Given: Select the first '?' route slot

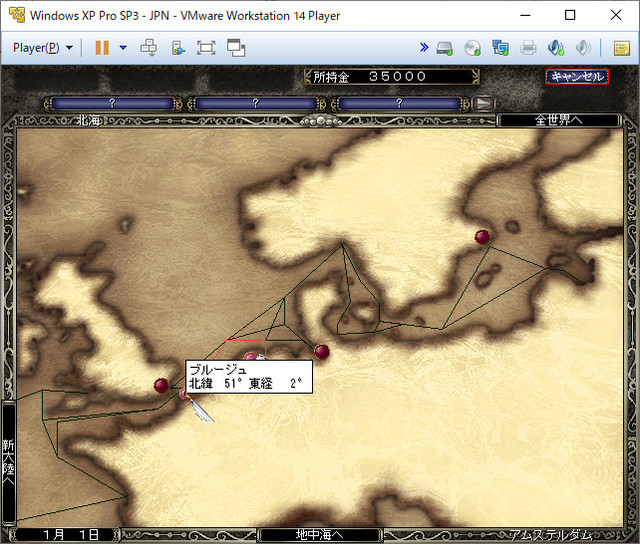Looking at the screenshot, I should (113, 104).
